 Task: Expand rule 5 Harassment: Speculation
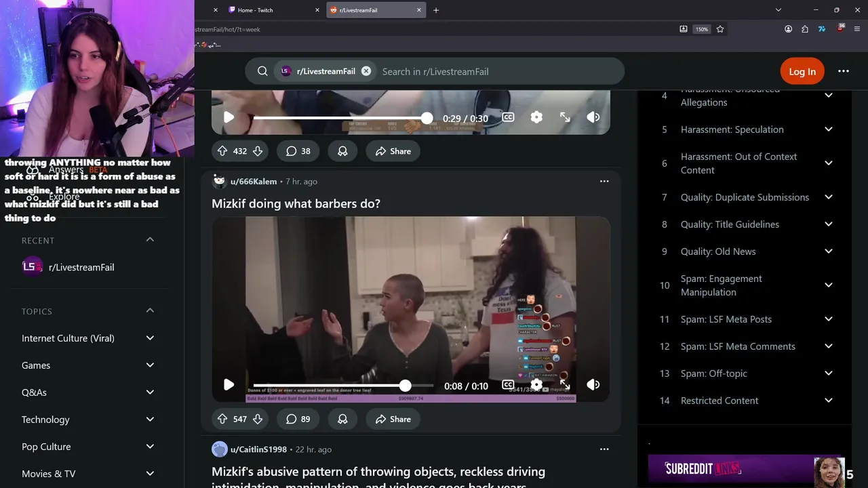(x=829, y=129)
